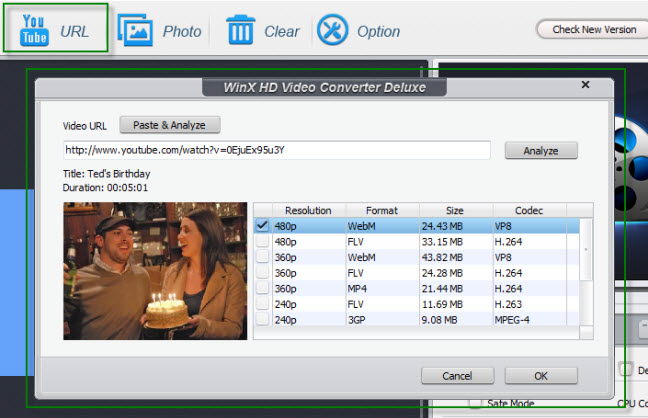Open the YouTube URL tool
Image resolution: width=648 pixels, height=418 pixels.
(55, 29)
